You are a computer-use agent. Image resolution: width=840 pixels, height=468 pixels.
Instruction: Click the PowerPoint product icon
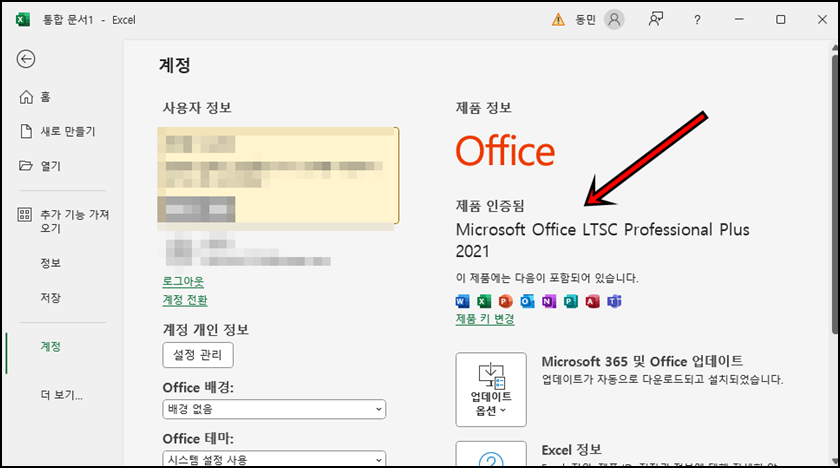(505, 301)
